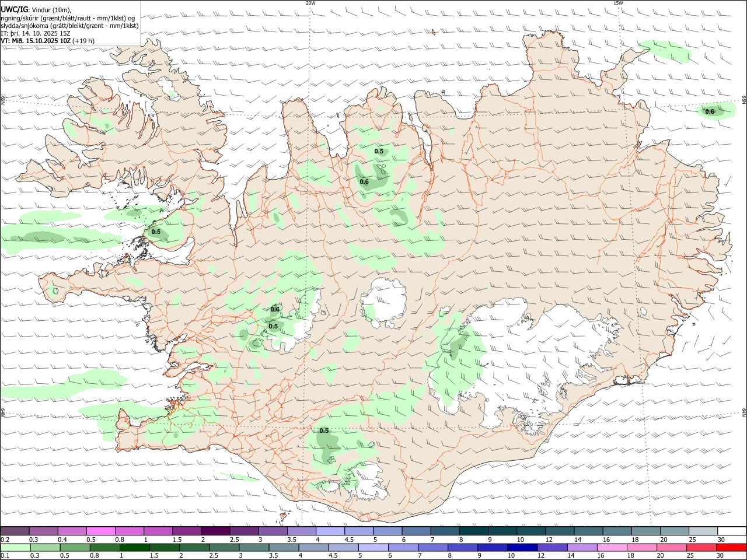Screen dimensions: 747x560
Task: Pick the light pink 16–18 legend swatch
Action: coord(611,547)
